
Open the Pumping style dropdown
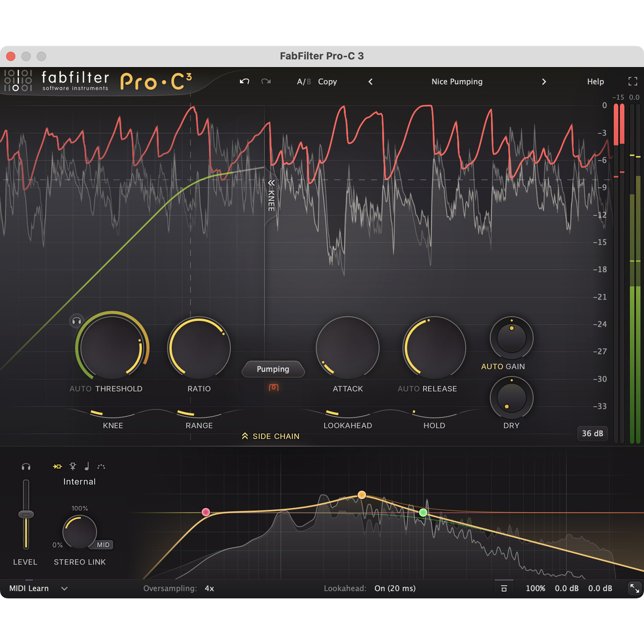273,369
